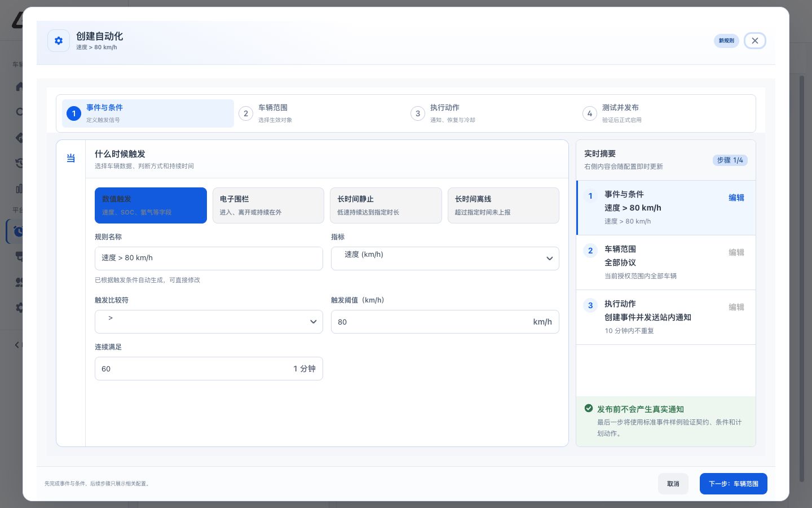This screenshot has width=812, height=508.
Task: Click the km/h unit suffix
Action: pyautogui.click(x=542, y=322)
